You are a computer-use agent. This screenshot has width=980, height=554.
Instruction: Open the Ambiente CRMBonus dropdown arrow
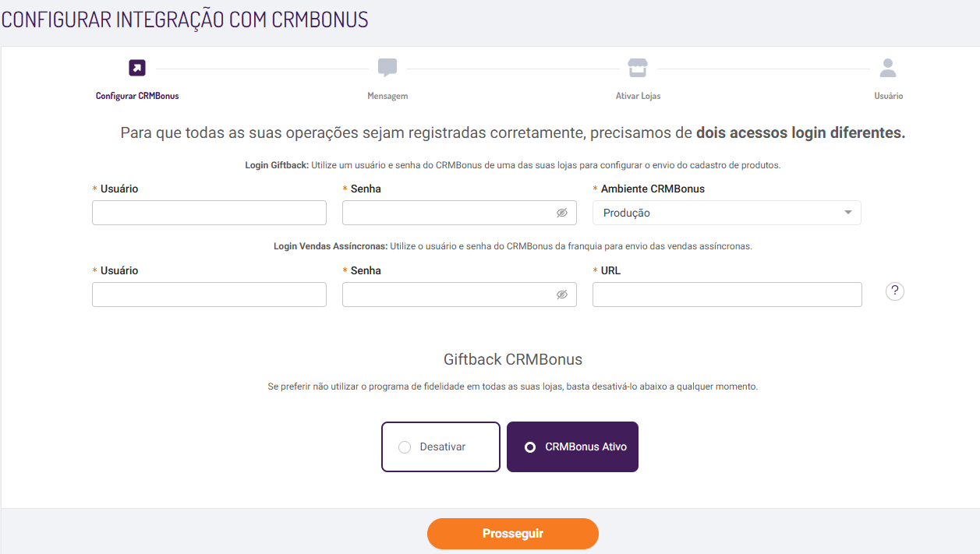[x=848, y=213]
